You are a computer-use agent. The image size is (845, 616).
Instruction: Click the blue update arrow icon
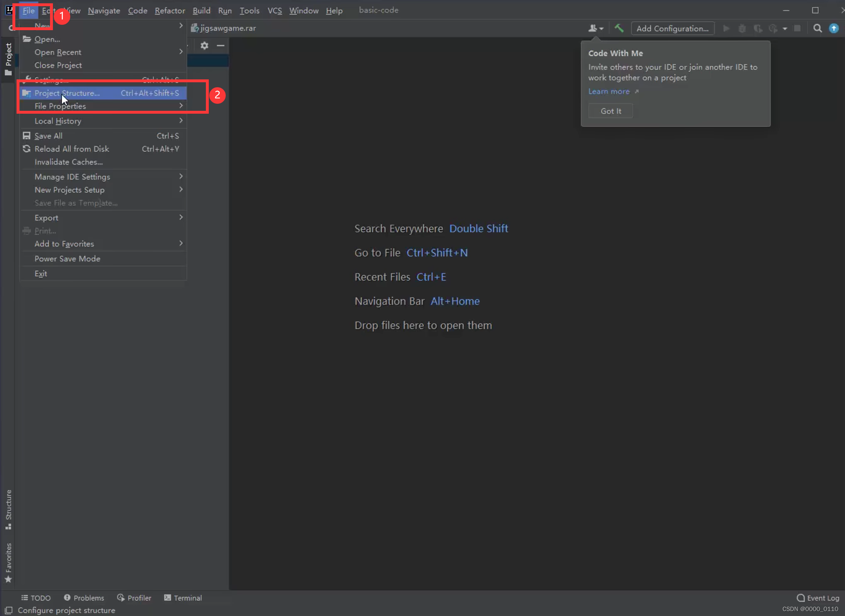(x=834, y=28)
